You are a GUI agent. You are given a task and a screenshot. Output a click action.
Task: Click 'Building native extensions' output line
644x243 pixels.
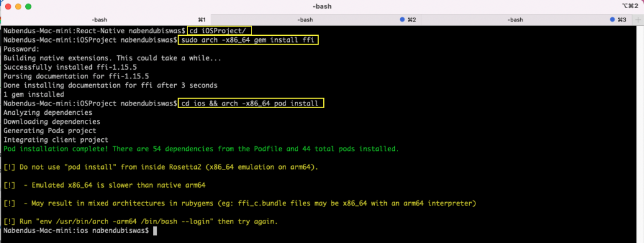[x=112, y=58]
